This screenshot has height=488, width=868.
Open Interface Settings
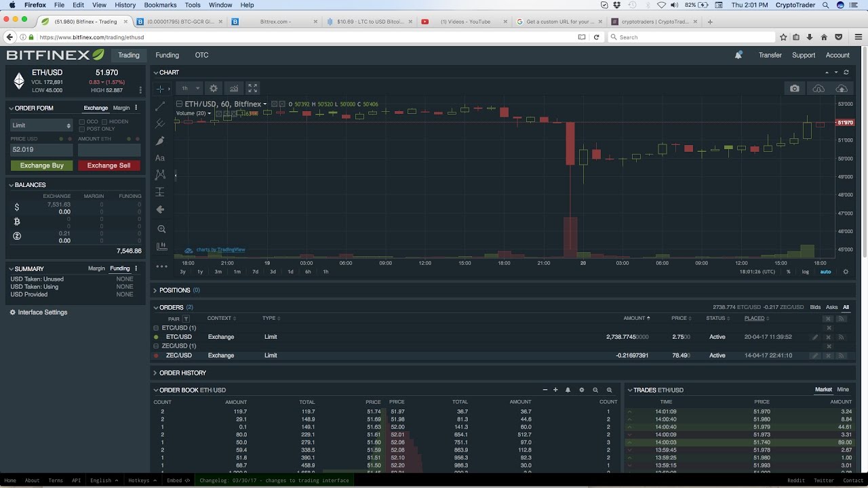coord(38,312)
